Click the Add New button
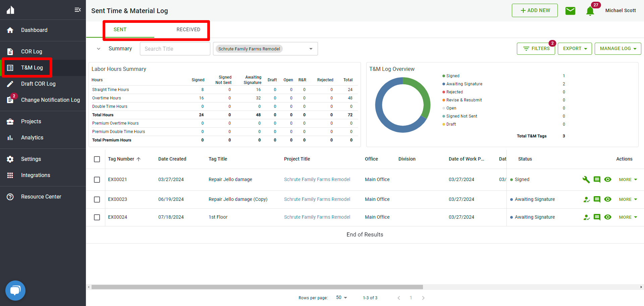644x306 pixels. click(535, 10)
